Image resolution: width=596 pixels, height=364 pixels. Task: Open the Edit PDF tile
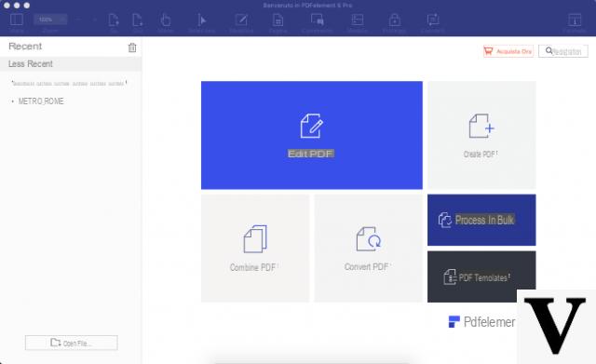312,135
